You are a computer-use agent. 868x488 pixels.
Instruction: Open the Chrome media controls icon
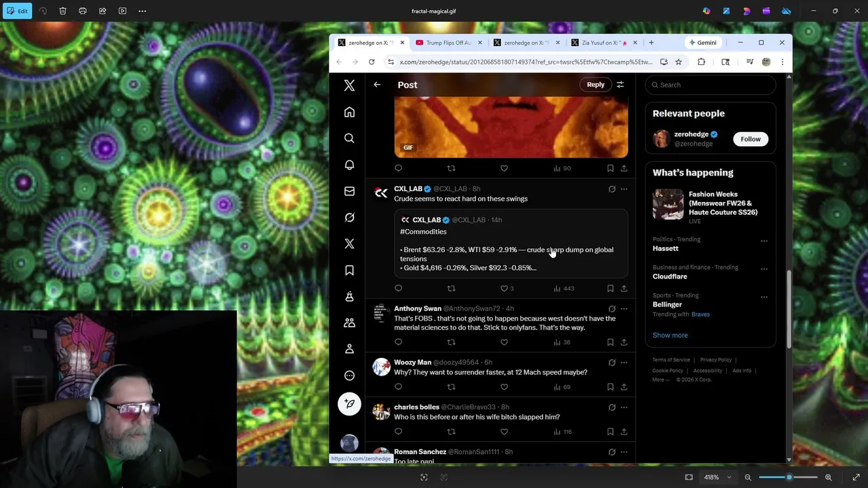(x=750, y=62)
